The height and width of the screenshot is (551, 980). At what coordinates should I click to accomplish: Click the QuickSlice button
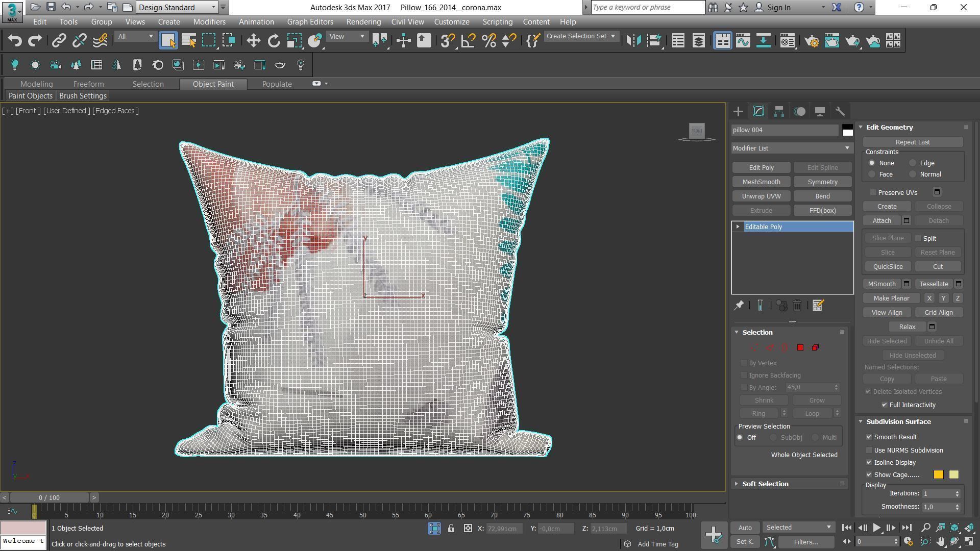click(x=888, y=267)
